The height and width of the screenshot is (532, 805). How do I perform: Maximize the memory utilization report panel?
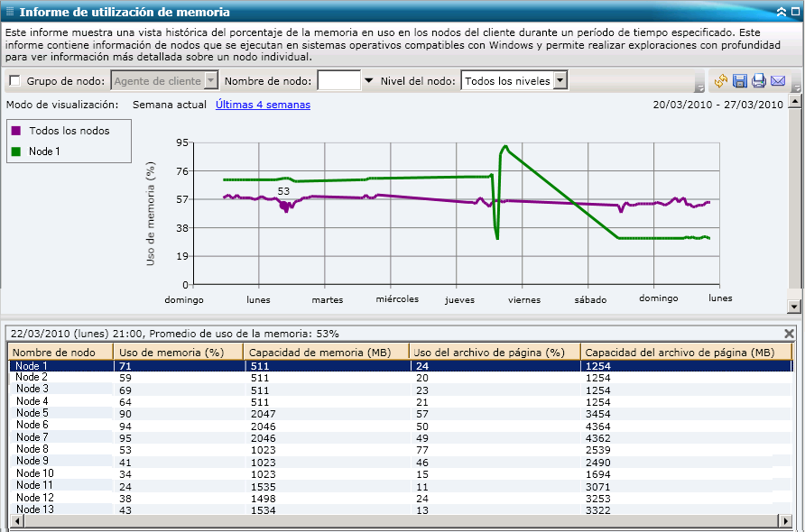point(794,12)
